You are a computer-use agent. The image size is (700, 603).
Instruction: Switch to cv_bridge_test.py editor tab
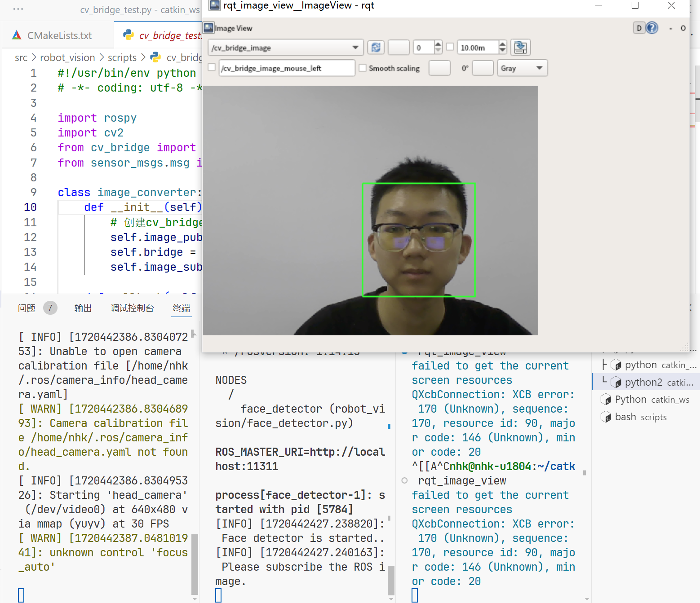click(x=158, y=35)
